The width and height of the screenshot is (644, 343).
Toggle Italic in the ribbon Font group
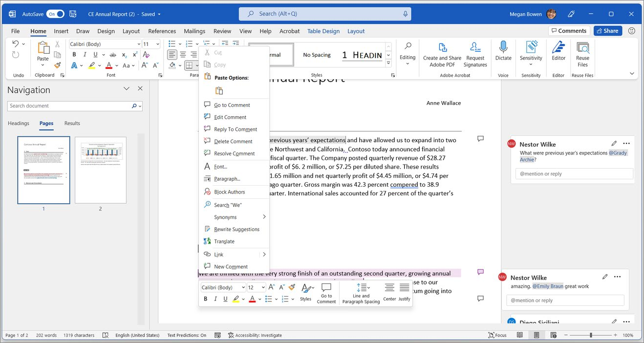tap(85, 55)
